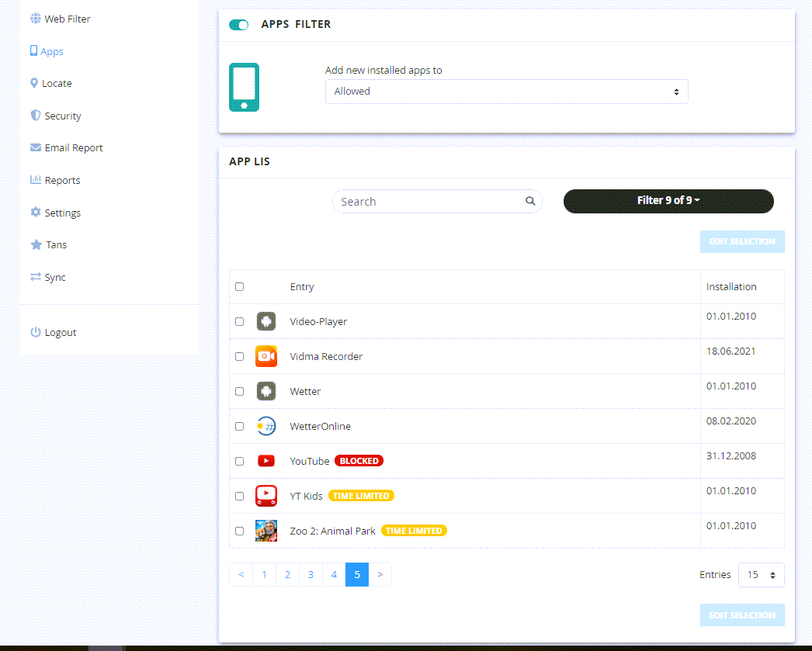The height and width of the screenshot is (651, 812).
Task: Click the BLOCKED badge next to YouTube
Action: (x=359, y=461)
